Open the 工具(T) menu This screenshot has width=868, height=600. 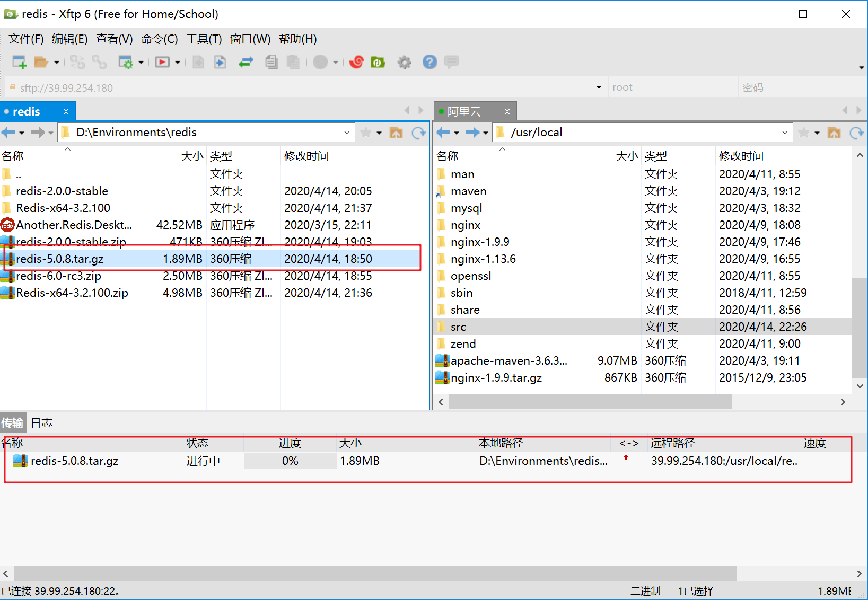point(204,39)
